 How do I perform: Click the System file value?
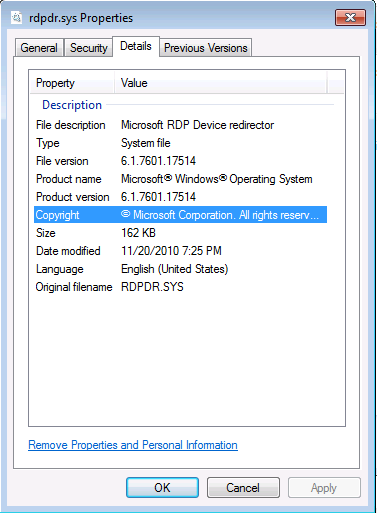pos(146,143)
